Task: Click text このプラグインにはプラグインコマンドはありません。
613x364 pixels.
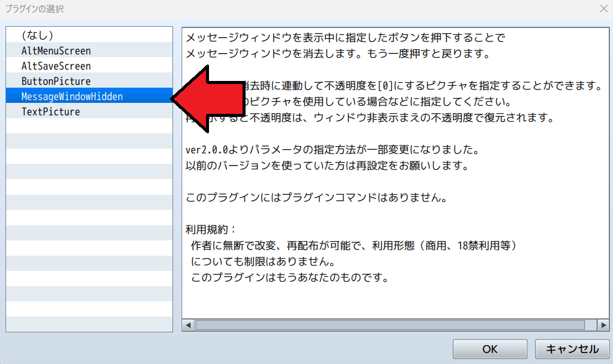Action: 317,197
